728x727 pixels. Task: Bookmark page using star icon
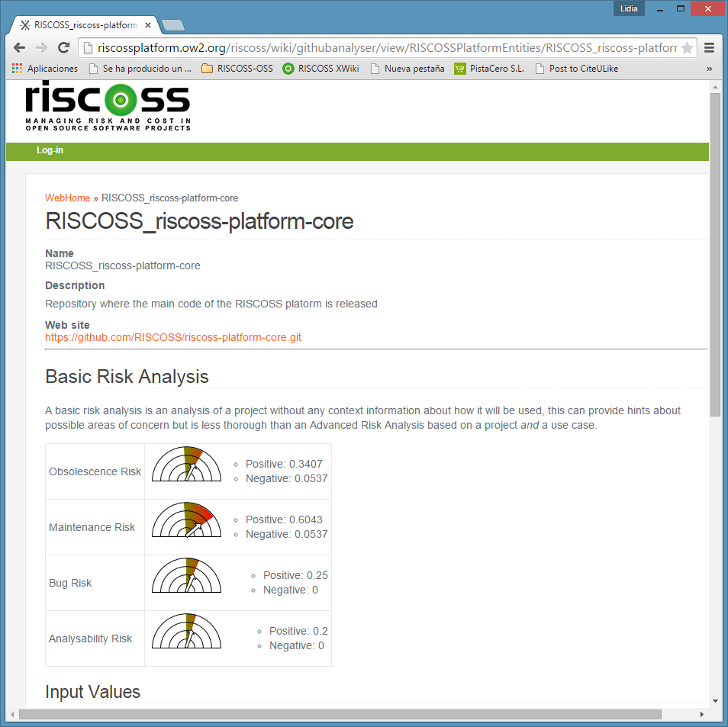pyautogui.click(x=687, y=48)
